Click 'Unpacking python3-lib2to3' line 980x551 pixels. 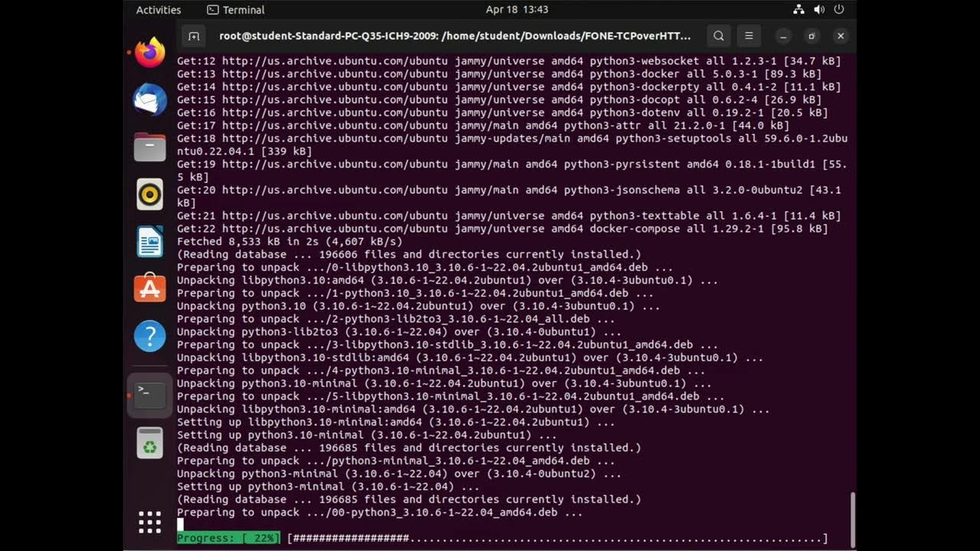pyautogui.click(x=399, y=332)
